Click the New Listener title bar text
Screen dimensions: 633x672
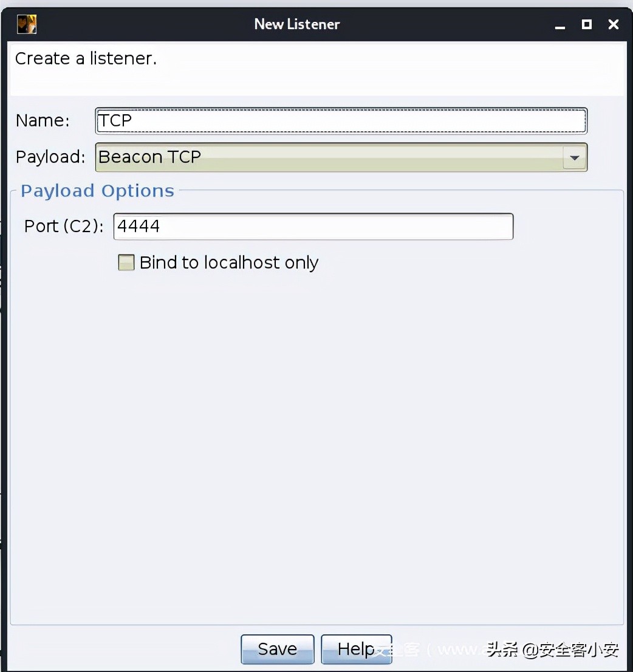point(297,24)
